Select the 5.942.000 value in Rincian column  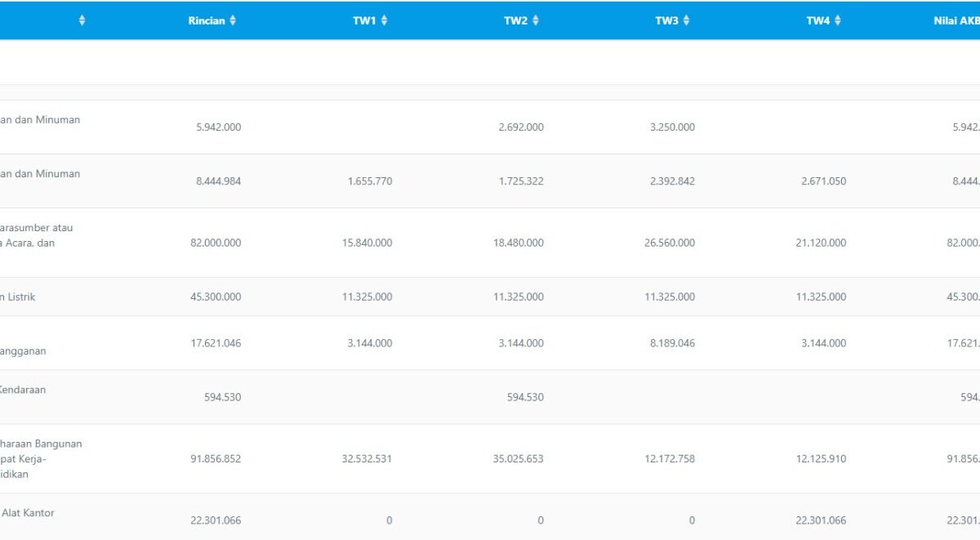click(x=218, y=127)
